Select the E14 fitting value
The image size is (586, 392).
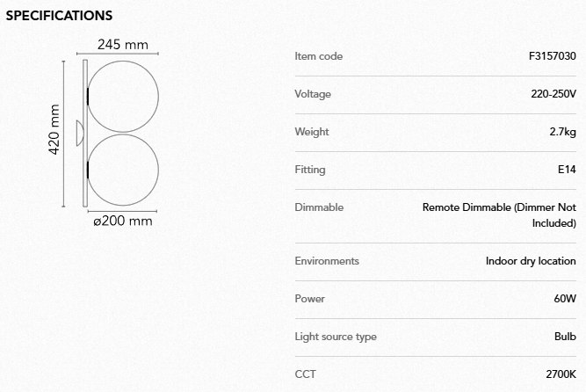(567, 170)
